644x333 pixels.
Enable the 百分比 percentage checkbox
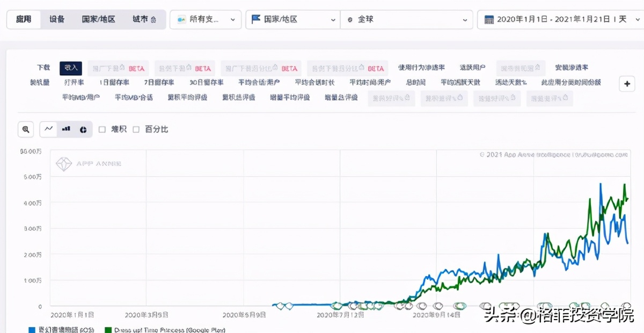coord(136,129)
